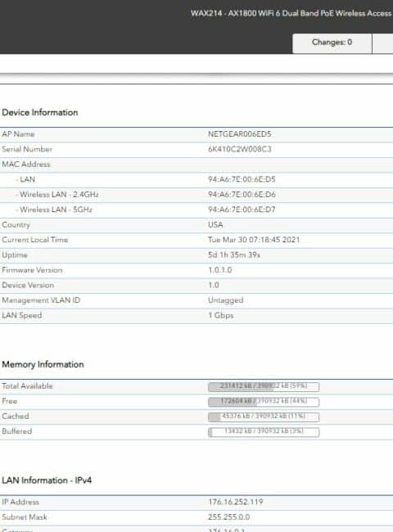The width and height of the screenshot is (393, 532).
Task: Click the IP Address value 176.16.252.119
Action: coord(236,502)
